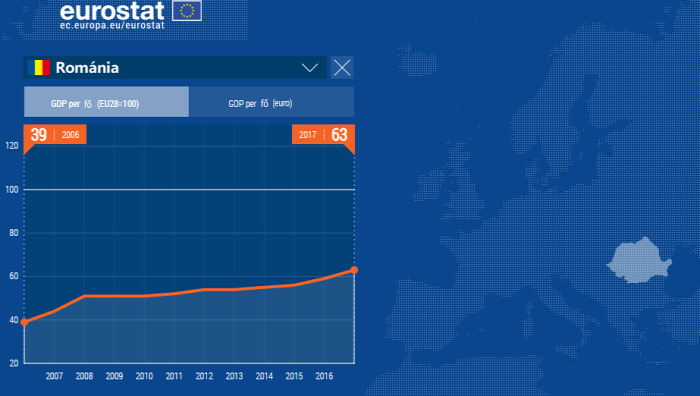The image size is (700, 396).
Task: Click the 2010 x-axis year label
Action: pos(144,376)
